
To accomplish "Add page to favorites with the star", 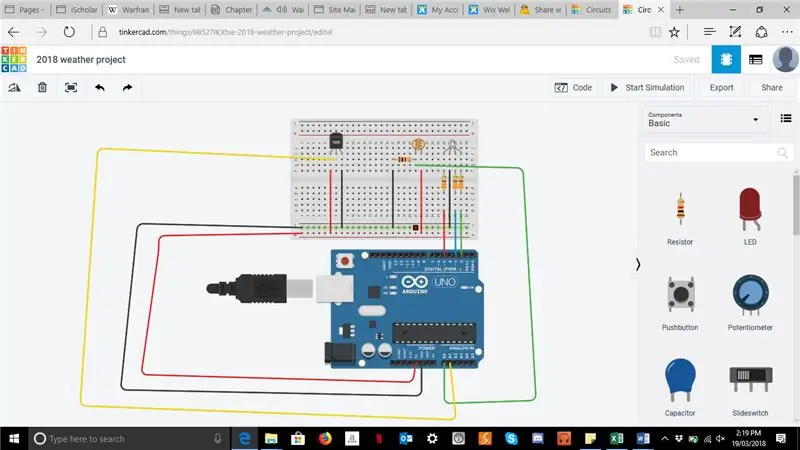I will (674, 32).
